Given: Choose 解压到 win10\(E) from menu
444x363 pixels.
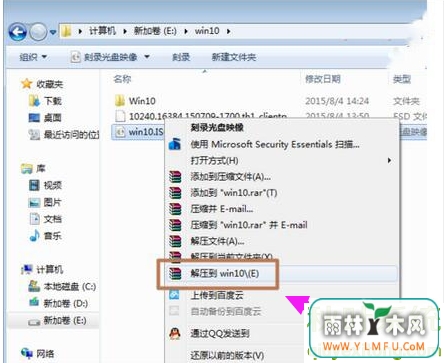Looking at the screenshot, I should coord(225,273).
